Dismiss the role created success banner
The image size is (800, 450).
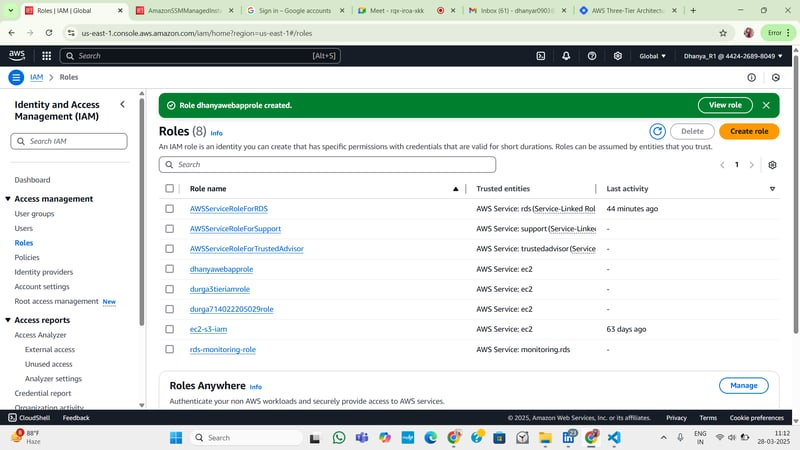(766, 105)
